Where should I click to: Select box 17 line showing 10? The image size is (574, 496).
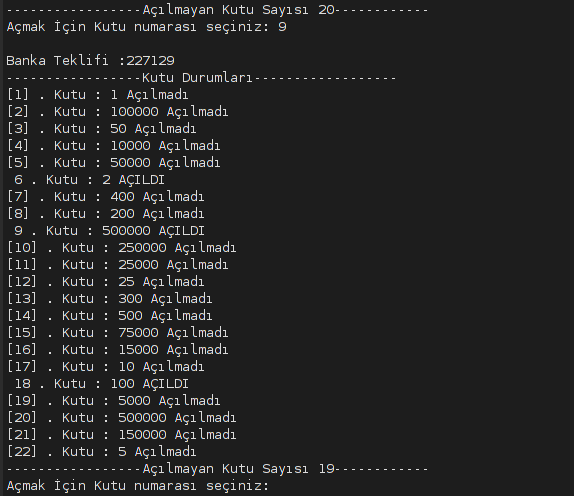pos(105,367)
